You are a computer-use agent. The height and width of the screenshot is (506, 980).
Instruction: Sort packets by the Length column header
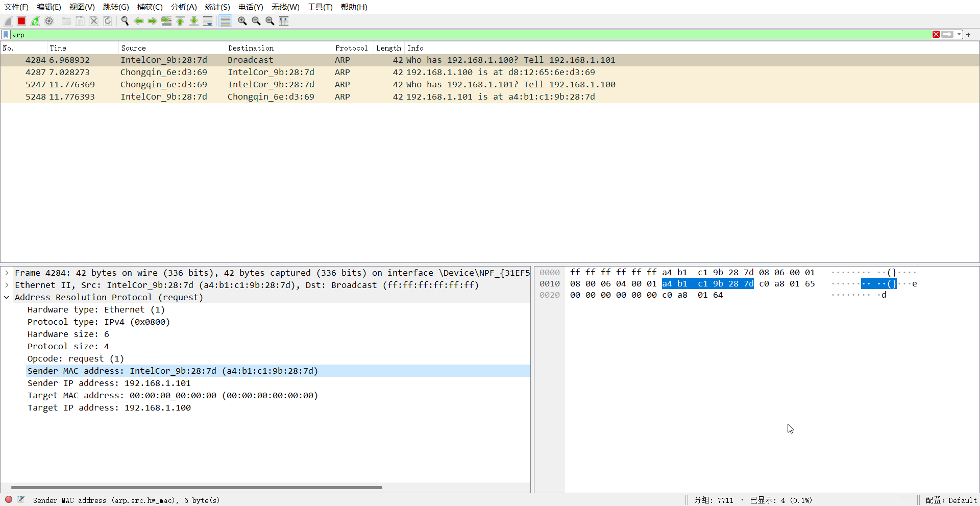[389, 48]
